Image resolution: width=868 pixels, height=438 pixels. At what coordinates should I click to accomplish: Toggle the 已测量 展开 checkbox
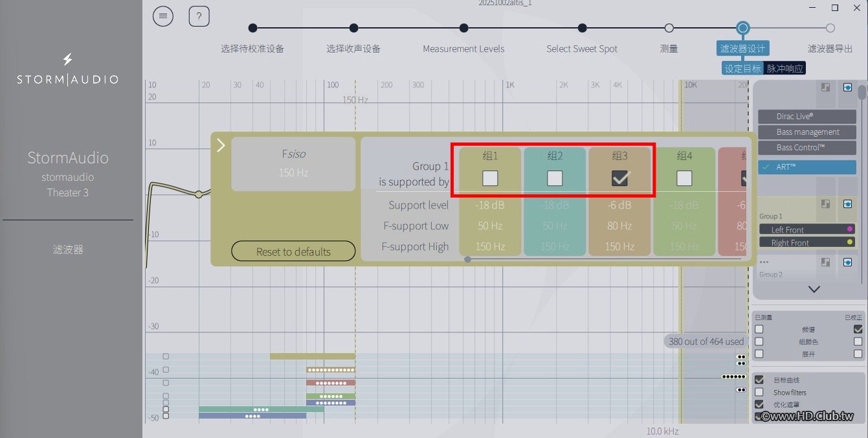click(759, 354)
